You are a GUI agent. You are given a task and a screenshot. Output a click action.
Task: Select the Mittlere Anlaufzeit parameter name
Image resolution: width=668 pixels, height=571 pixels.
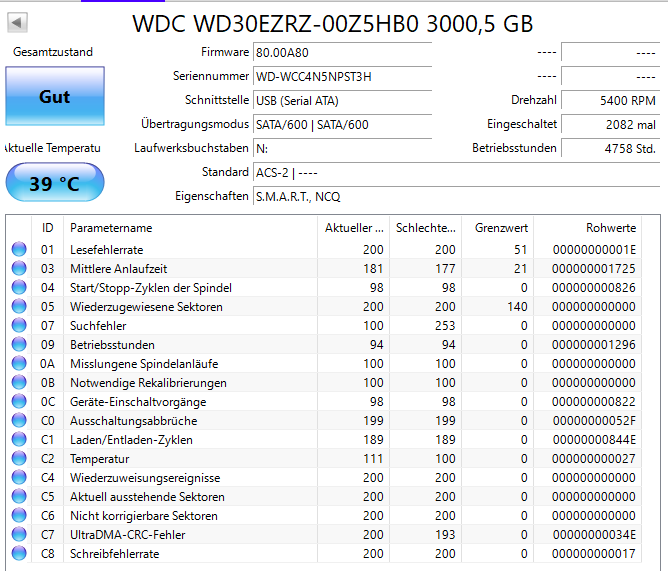tap(118, 268)
